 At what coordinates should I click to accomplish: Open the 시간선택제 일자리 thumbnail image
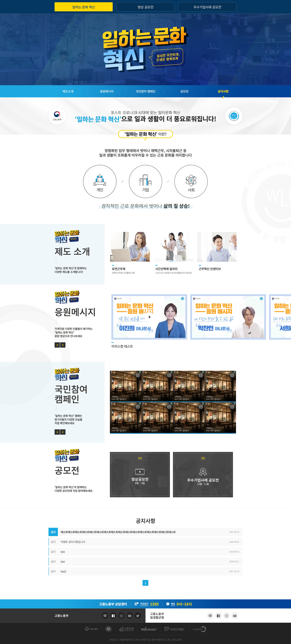click(x=174, y=247)
